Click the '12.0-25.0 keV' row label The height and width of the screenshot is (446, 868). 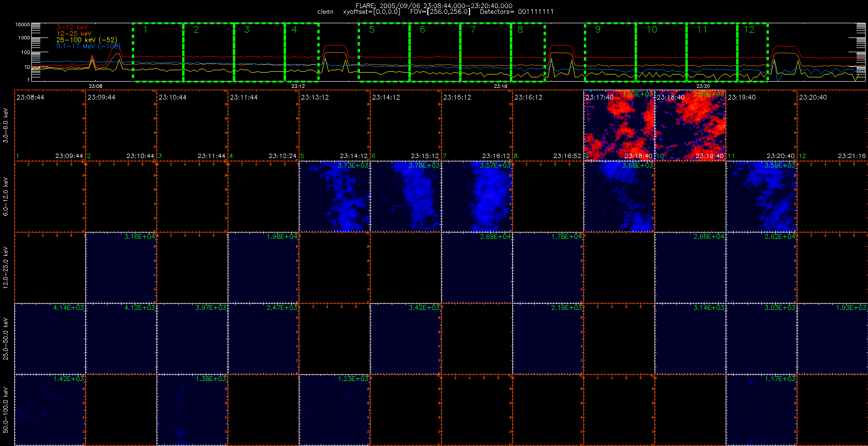click(x=6, y=268)
